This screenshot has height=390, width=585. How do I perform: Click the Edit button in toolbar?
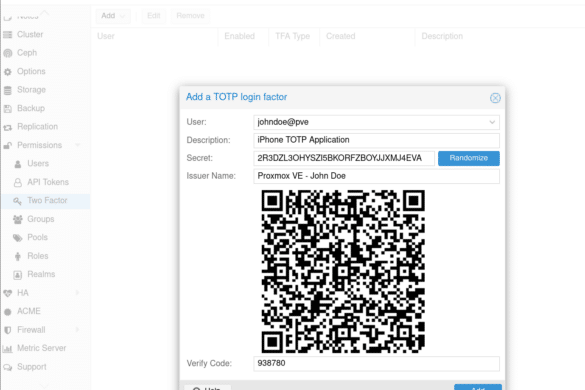click(x=154, y=16)
